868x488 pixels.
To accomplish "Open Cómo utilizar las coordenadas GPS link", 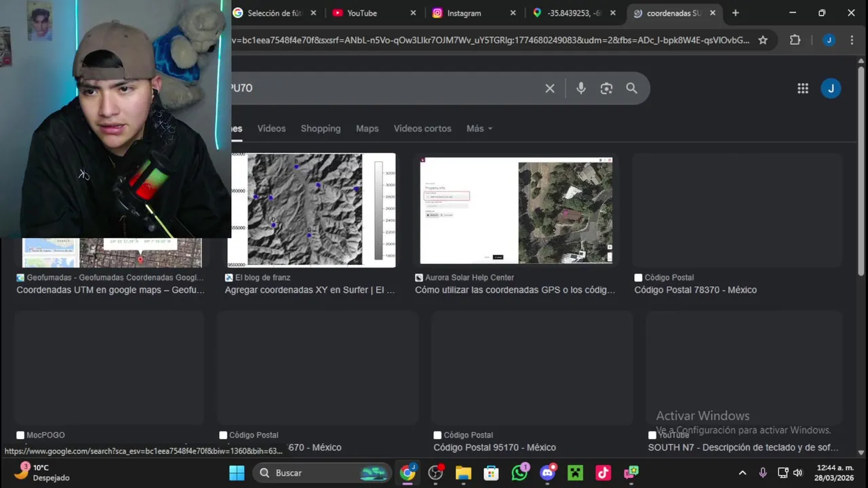I will click(515, 290).
